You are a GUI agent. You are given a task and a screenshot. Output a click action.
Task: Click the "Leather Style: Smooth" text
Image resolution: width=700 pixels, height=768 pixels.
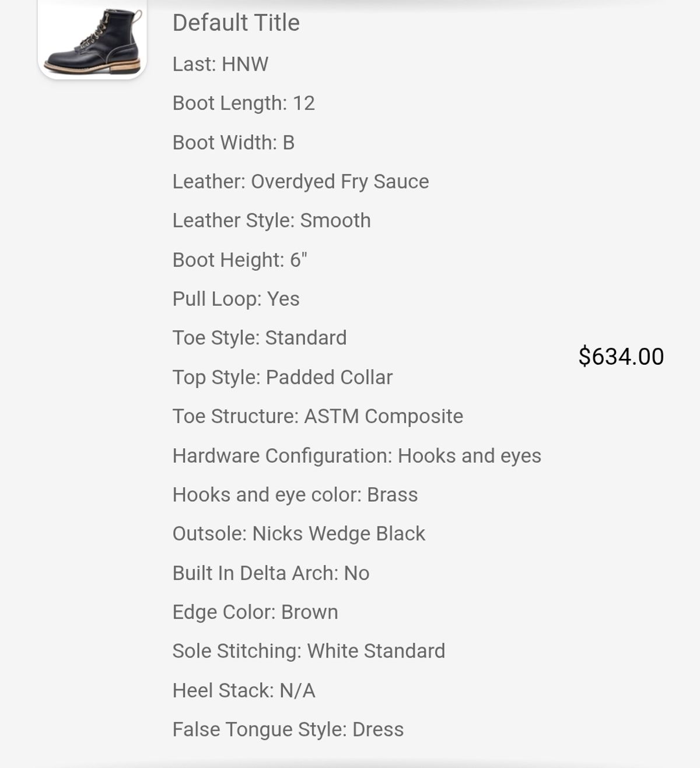click(271, 221)
